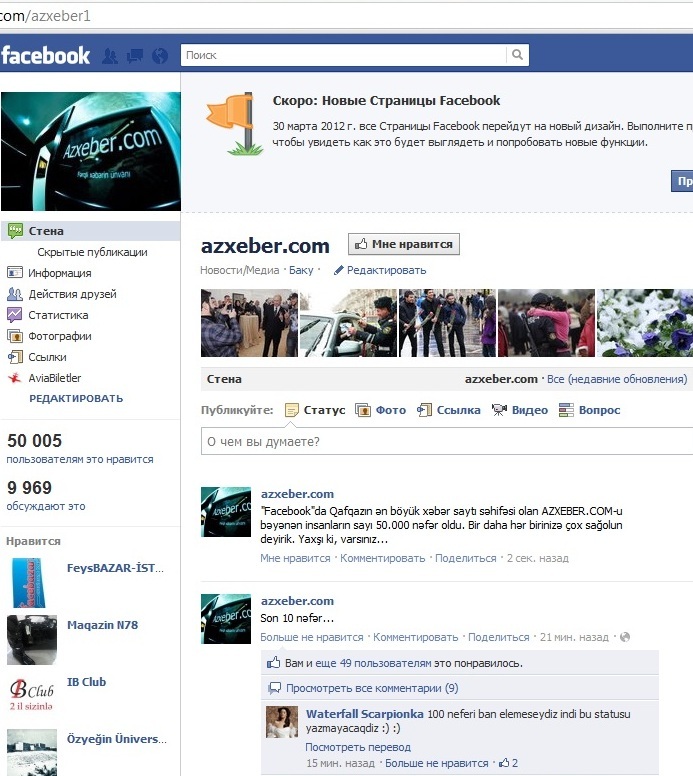Screen dimensions: 693x776
Task: Open notifications globe icon in header
Action: tap(159, 56)
